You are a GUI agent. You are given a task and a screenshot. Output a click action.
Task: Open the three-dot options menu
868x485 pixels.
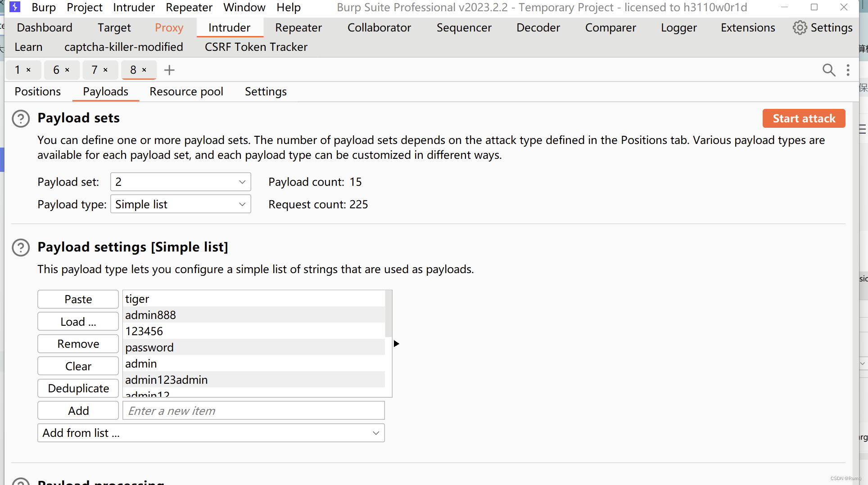click(848, 70)
